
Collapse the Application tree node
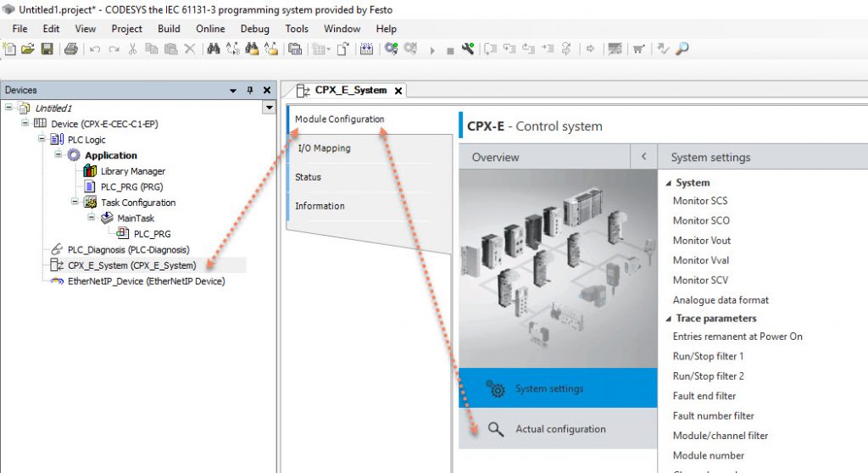click(58, 154)
